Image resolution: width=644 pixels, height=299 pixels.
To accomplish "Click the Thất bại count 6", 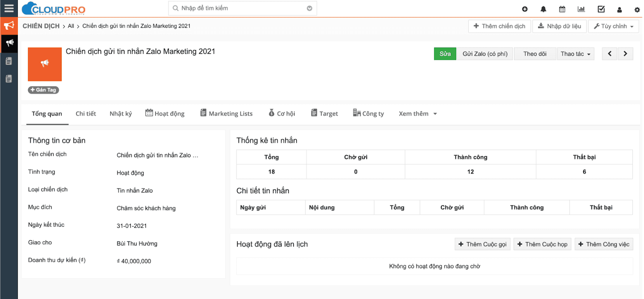I will tap(584, 172).
